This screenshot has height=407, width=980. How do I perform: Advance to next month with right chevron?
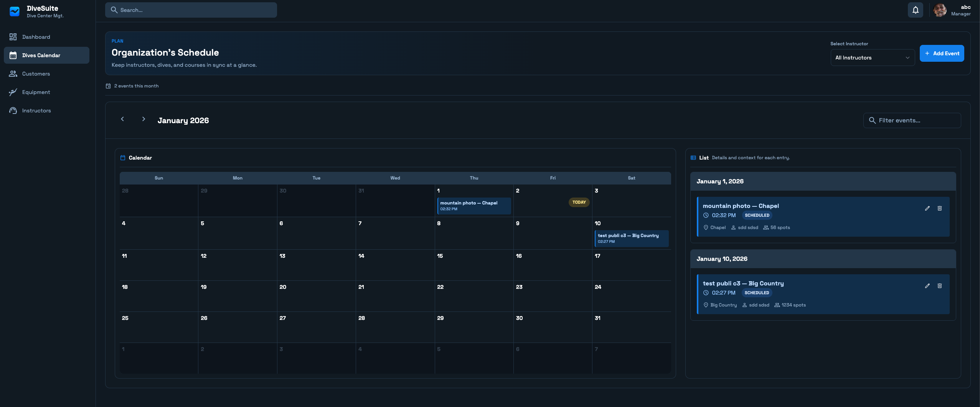click(144, 119)
